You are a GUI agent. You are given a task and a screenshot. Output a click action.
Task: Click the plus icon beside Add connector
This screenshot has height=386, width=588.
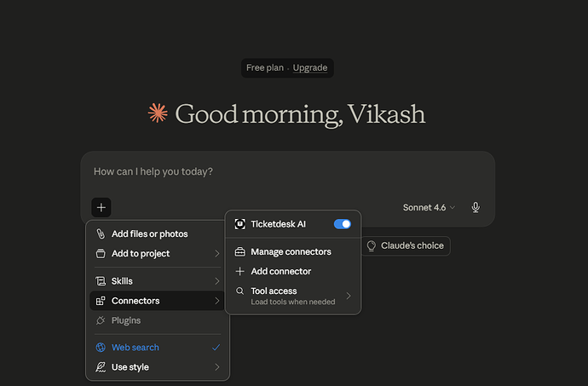240,271
